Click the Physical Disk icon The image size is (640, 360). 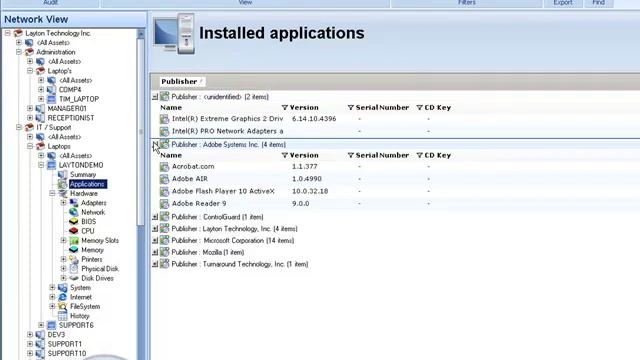(74, 269)
